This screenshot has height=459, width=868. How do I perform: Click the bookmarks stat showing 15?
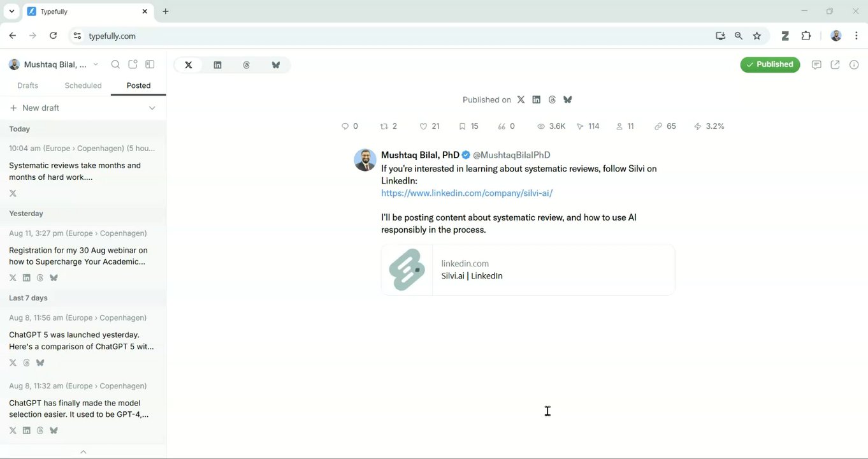click(x=468, y=126)
